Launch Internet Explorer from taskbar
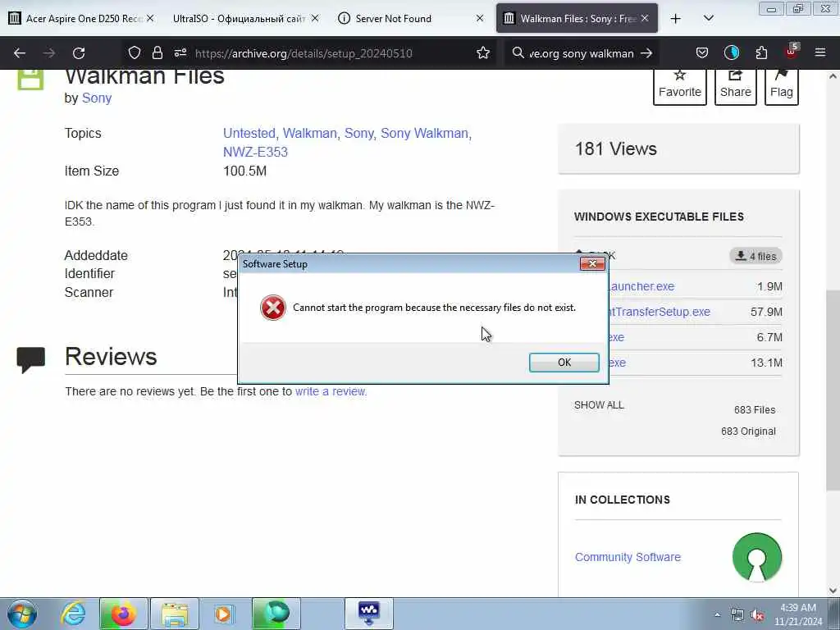 tap(74, 614)
